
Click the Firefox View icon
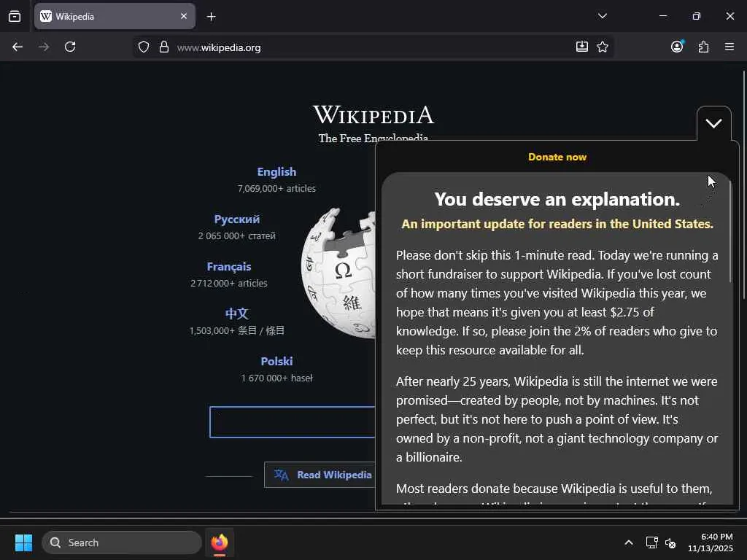pyautogui.click(x=15, y=16)
